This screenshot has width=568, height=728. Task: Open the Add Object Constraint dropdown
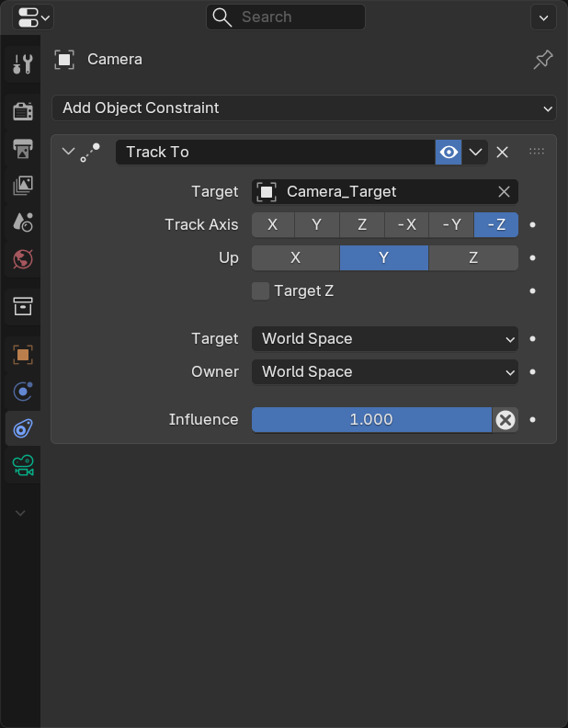point(304,108)
